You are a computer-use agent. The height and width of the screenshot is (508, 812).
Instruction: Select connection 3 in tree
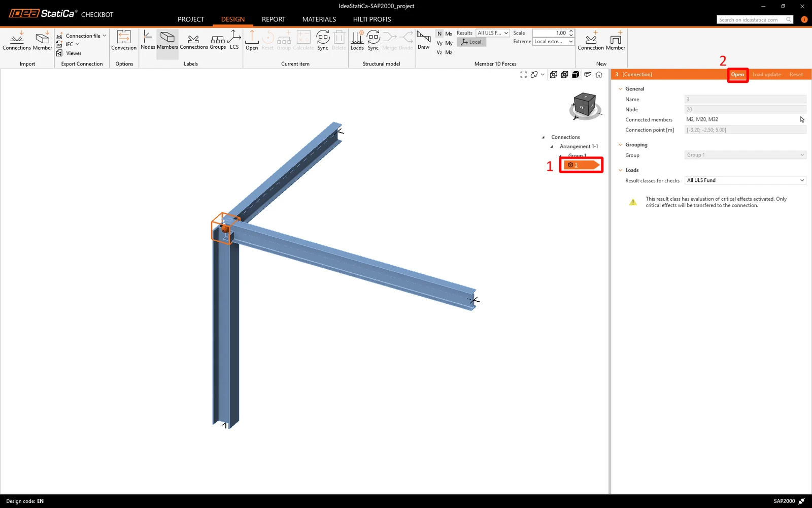[x=582, y=165]
